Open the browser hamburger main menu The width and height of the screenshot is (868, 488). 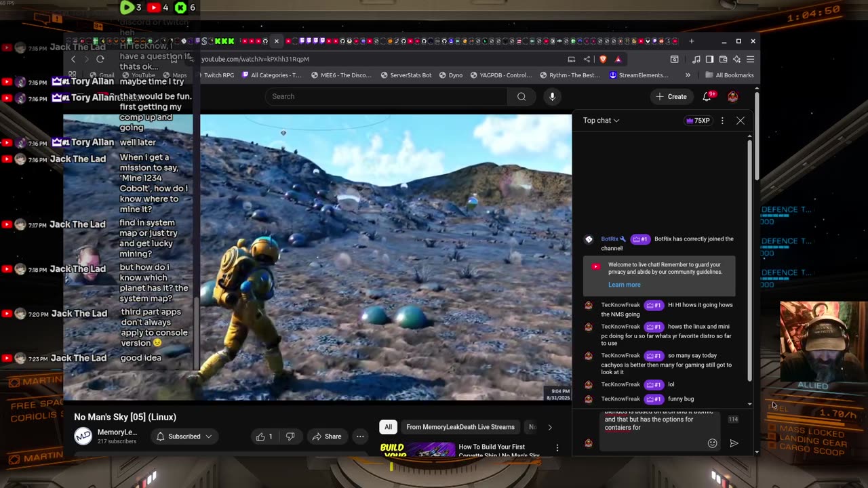click(750, 59)
